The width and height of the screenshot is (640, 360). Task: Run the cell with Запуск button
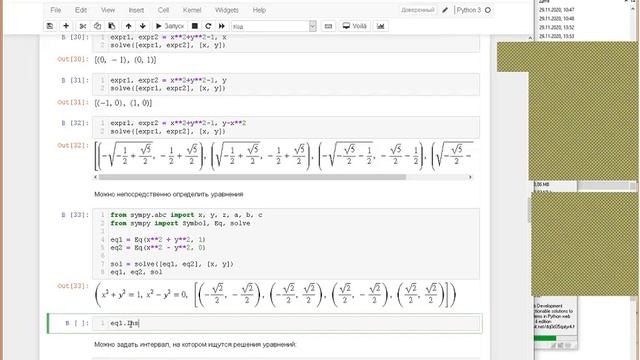pyautogui.click(x=170, y=26)
